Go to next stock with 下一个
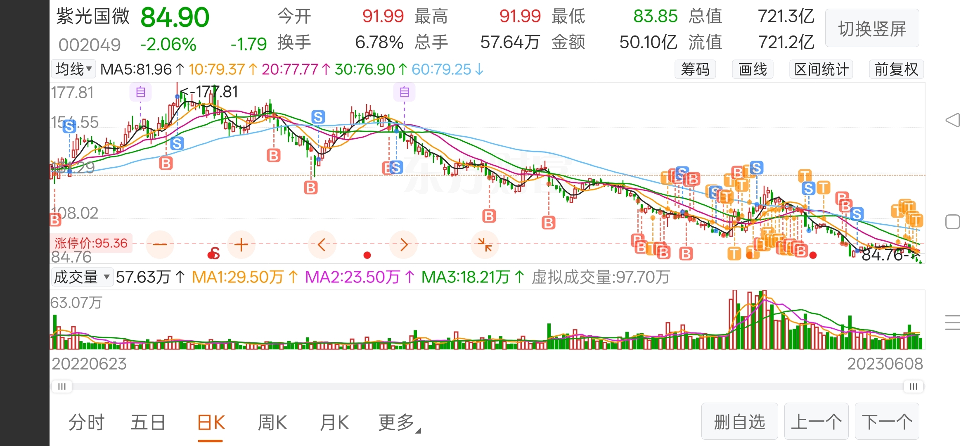Screen dimensions: 980x446 [x=887, y=422]
